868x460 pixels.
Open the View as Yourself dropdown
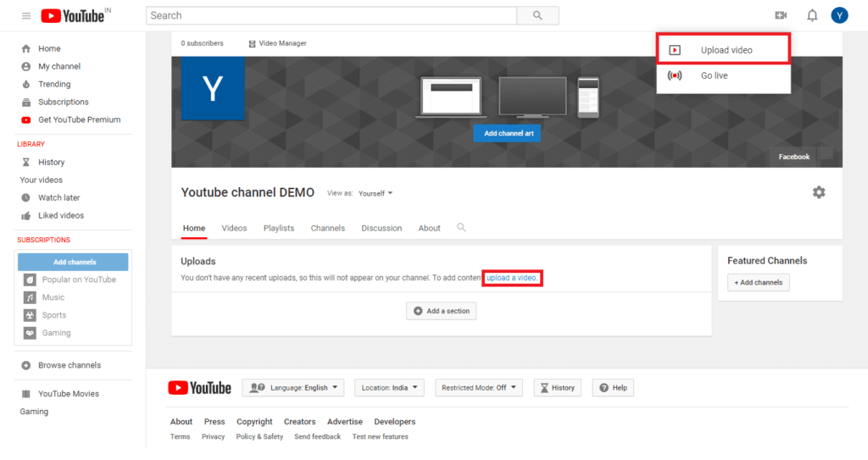click(376, 193)
